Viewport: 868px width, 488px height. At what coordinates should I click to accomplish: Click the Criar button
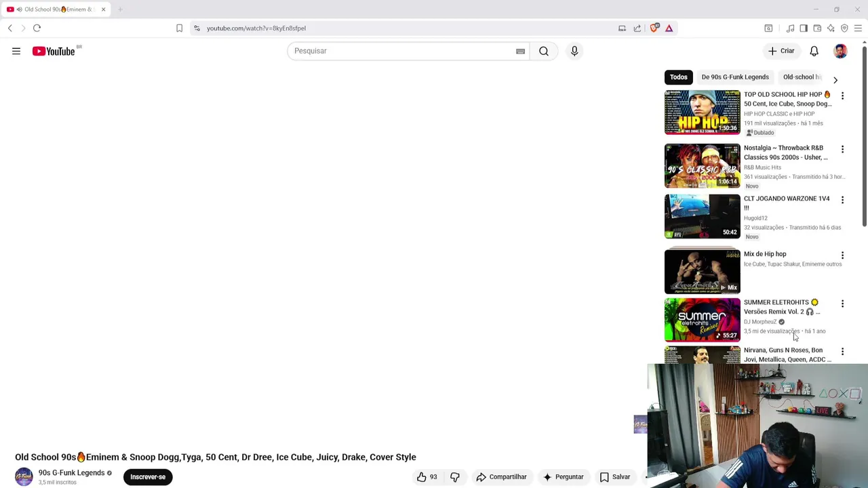pos(781,51)
